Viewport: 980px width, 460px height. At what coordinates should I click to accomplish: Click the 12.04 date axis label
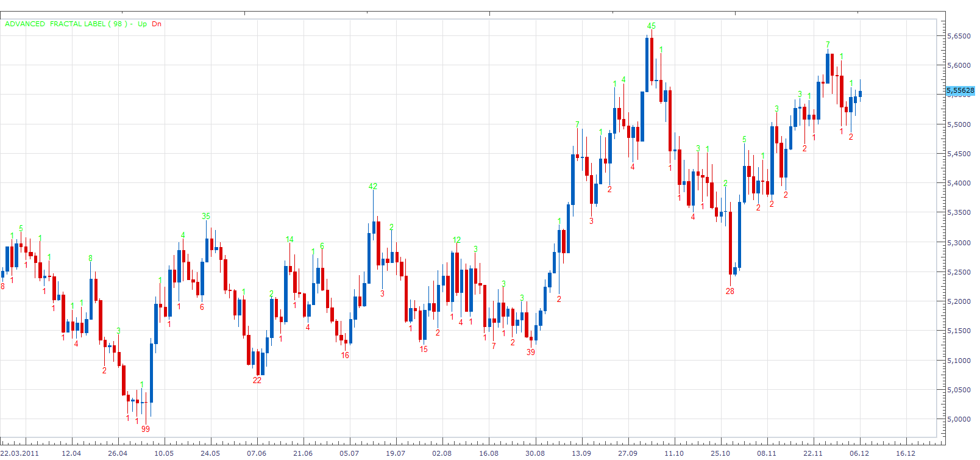tap(71, 453)
